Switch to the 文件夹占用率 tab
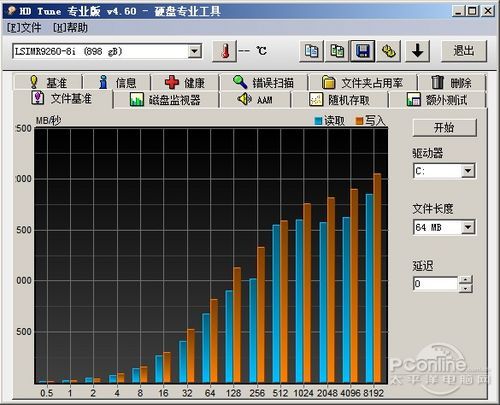This screenshot has width=500, height=405. pyautogui.click(x=362, y=82)
